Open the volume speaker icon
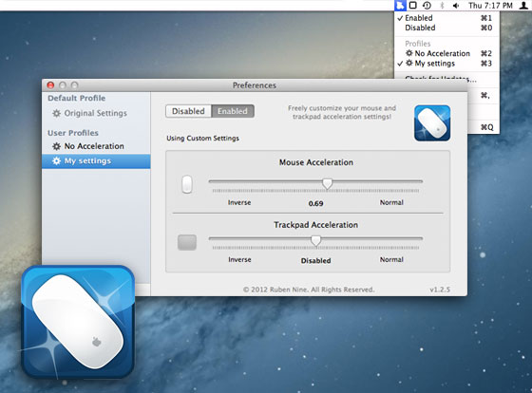532x393 pixels. click(456, 6)
